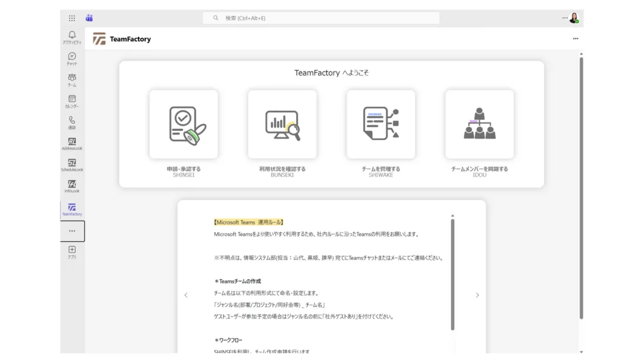Click the 【Microsoft Teams 運用ルール】 heading
This screenshot has width=644, height=363.
click(249, 222)
